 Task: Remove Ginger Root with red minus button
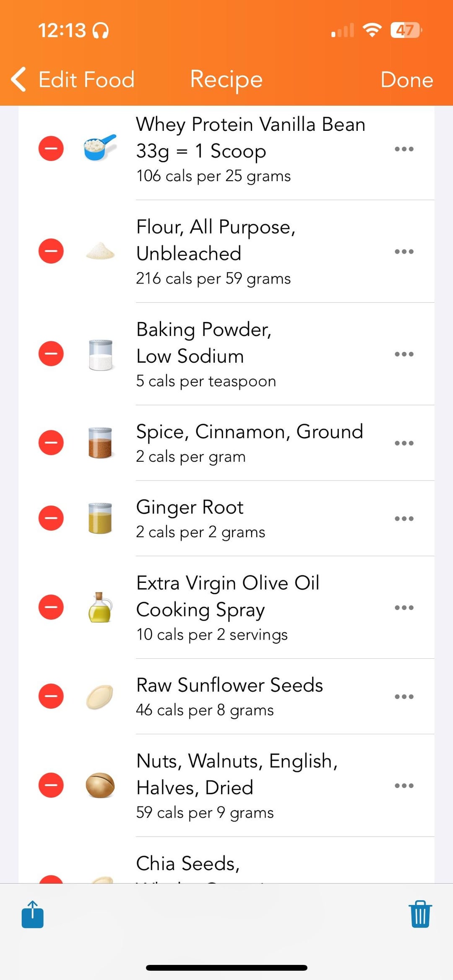click(51, 518)
